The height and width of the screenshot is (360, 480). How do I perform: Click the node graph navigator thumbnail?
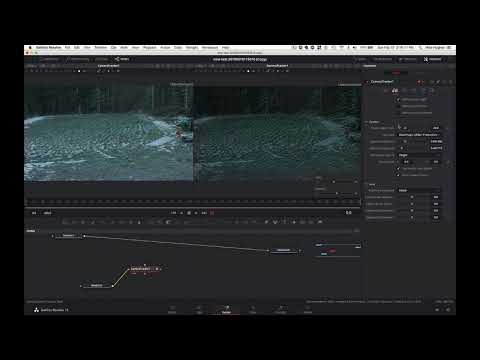(338, 250)
